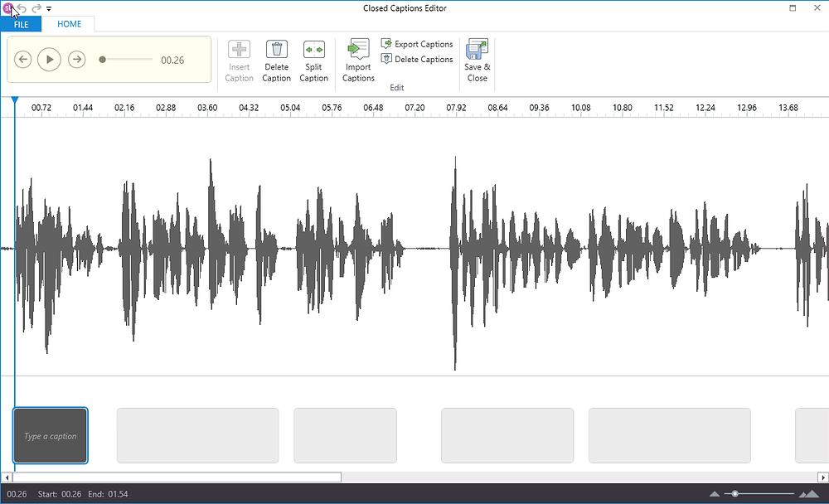Play the audio with the Play button

point(49,60)
